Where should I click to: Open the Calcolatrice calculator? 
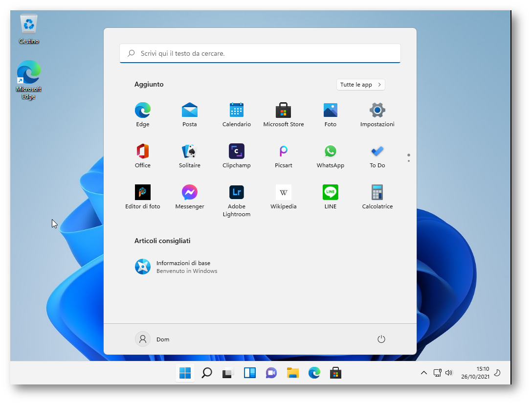[377, 197]
